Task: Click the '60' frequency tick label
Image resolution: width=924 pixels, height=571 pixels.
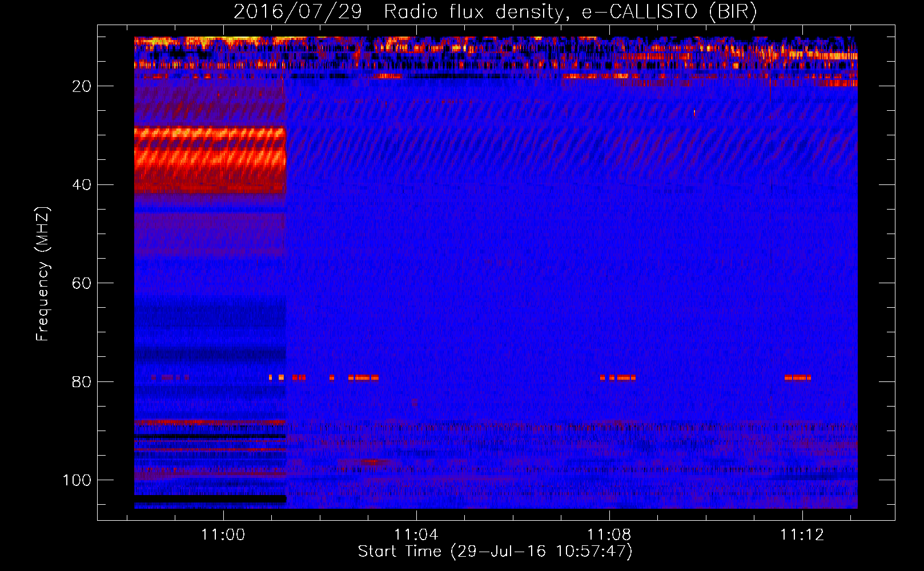Action: pos(82,283)
